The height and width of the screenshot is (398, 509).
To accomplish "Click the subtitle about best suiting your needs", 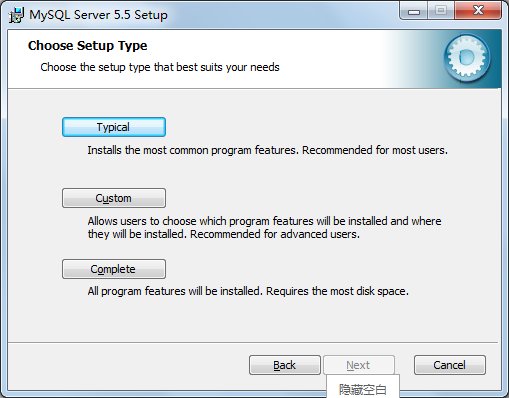I will coord(160,67).
